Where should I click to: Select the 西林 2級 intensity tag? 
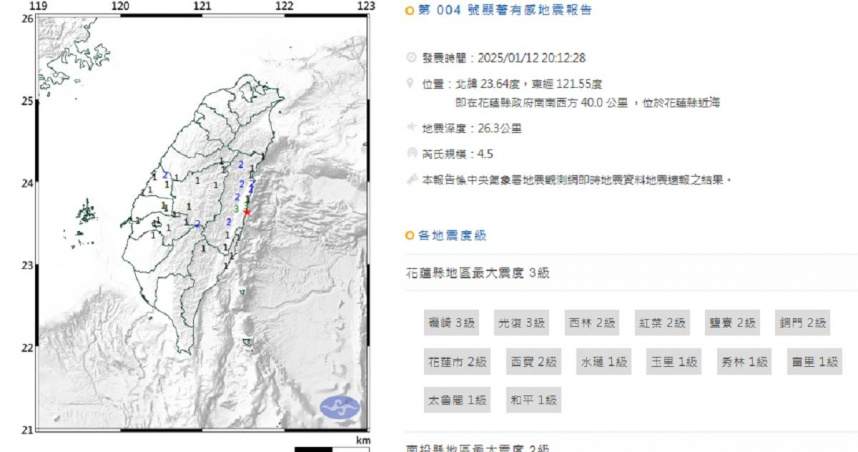tap(592, 323)
